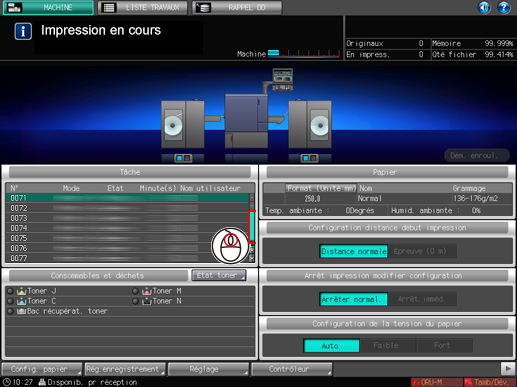Select the central print engine image

point(246,121)
